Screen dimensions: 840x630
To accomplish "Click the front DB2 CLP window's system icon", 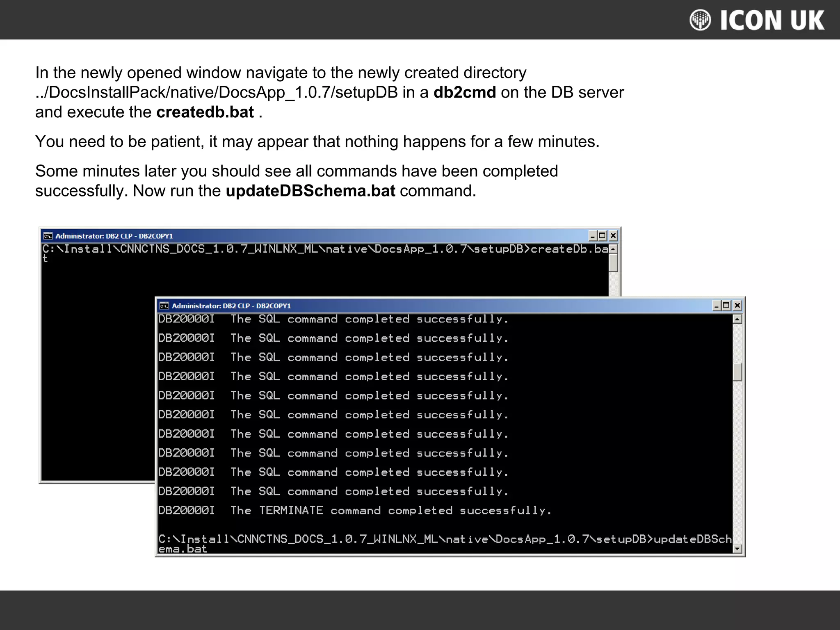I will click(x=164, y=306).
